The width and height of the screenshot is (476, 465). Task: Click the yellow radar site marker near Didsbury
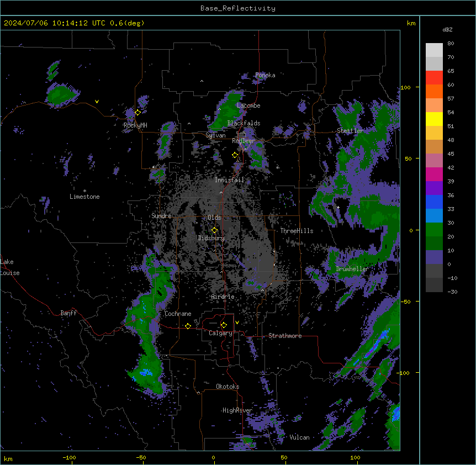click(x=214, y=230)
